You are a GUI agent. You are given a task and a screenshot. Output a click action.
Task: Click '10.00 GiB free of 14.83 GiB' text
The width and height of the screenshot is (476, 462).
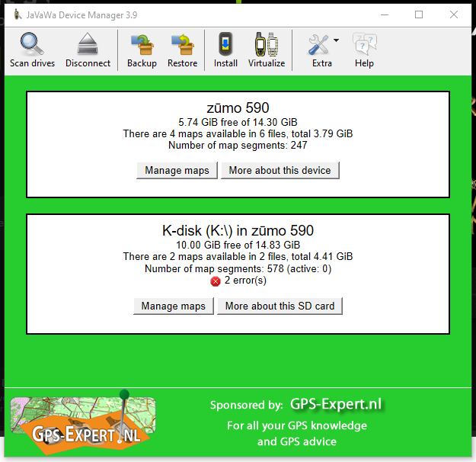tap(238, 245)
